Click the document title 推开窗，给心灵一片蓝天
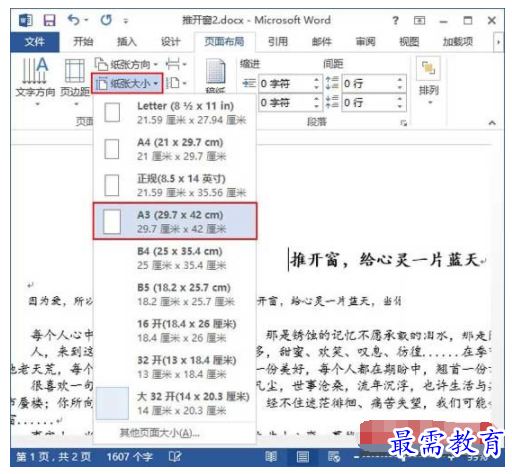Image resolution: width=512 pixels, height=474 pixels. pos(385,260)
